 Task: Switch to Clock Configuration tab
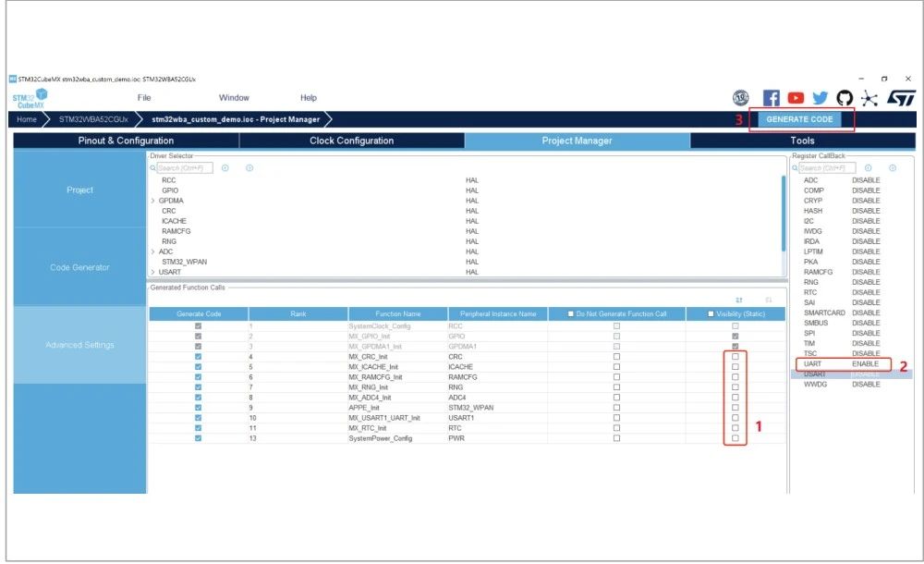[x=352, y=141]
